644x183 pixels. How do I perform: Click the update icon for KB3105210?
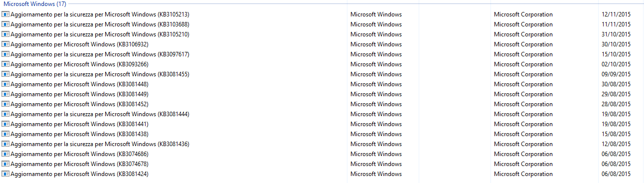[5, 34]
